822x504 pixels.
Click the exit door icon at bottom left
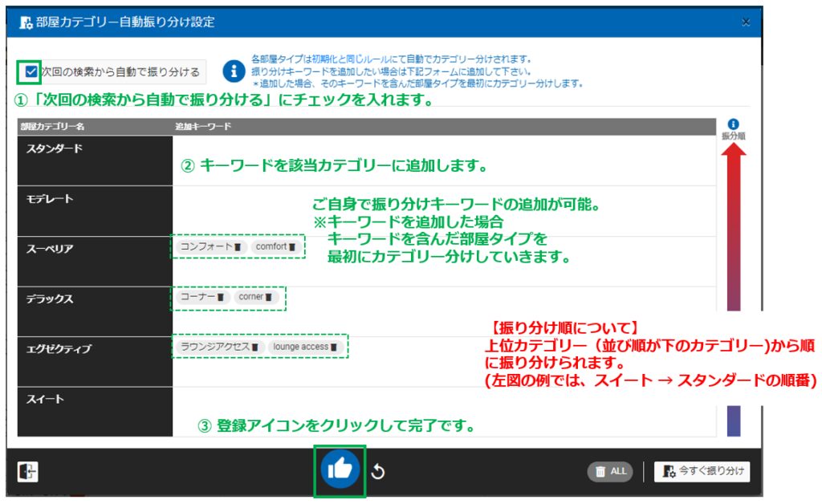pyautogui.click(x=28, y=472)
